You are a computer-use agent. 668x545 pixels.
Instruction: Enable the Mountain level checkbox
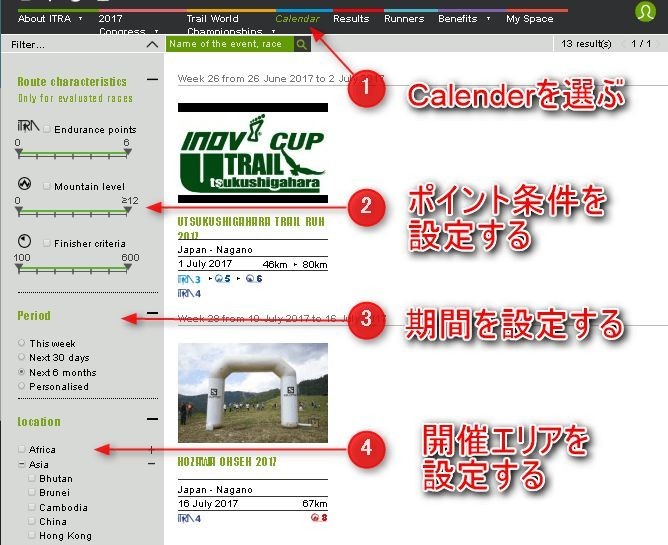(x=47, y=186)
